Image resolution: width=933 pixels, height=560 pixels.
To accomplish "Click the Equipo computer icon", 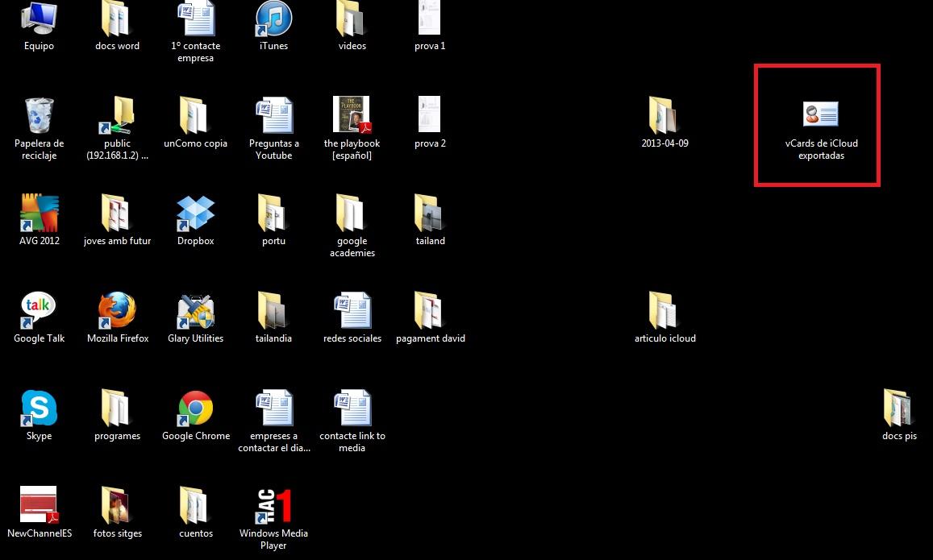I will 39,19.
